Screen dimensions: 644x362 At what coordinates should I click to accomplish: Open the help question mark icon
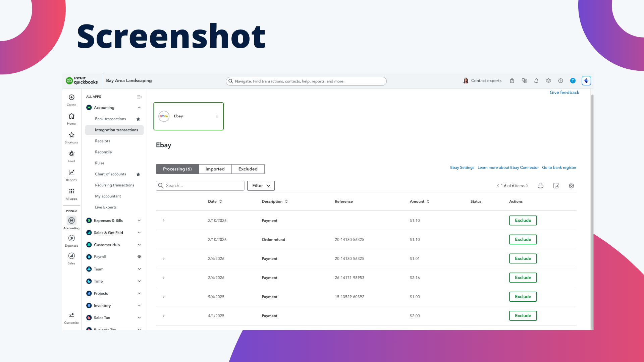pos(560,81)
